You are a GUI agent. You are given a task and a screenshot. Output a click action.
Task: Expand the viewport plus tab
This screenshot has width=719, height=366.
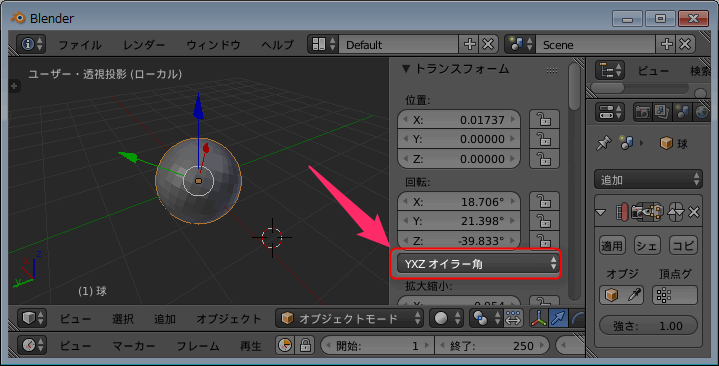[x=14, y=86]
